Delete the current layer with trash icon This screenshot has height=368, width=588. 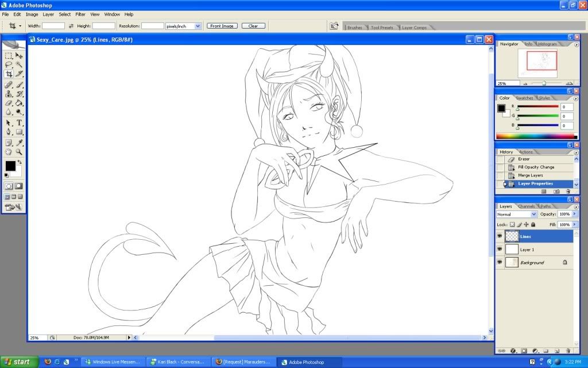568,351
